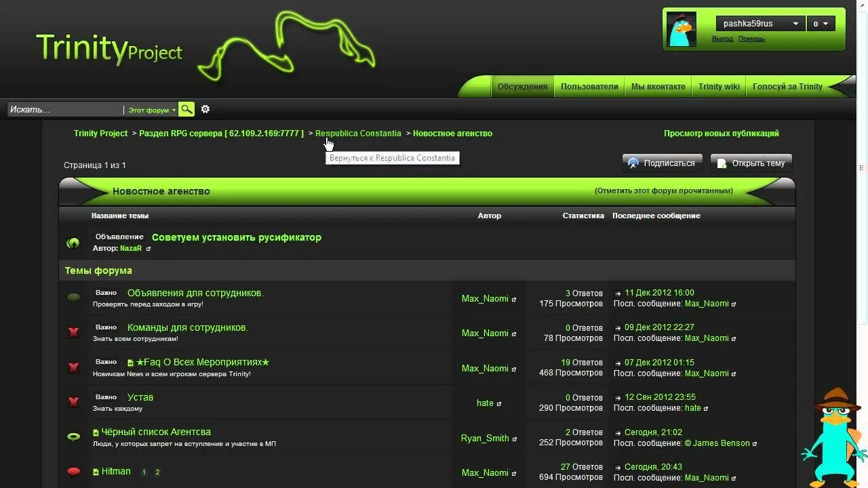Click red status icon of Hitman topic
868x488 pixels.
73,472
